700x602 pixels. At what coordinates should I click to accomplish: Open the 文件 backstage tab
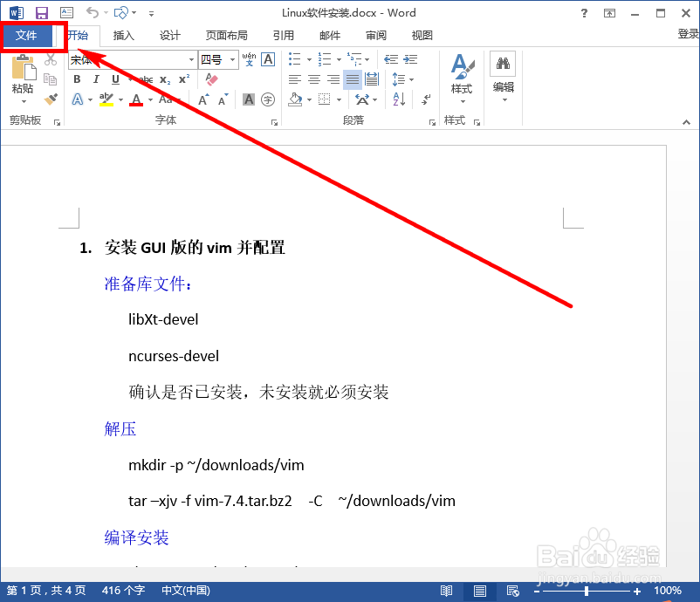coord(26,35)
